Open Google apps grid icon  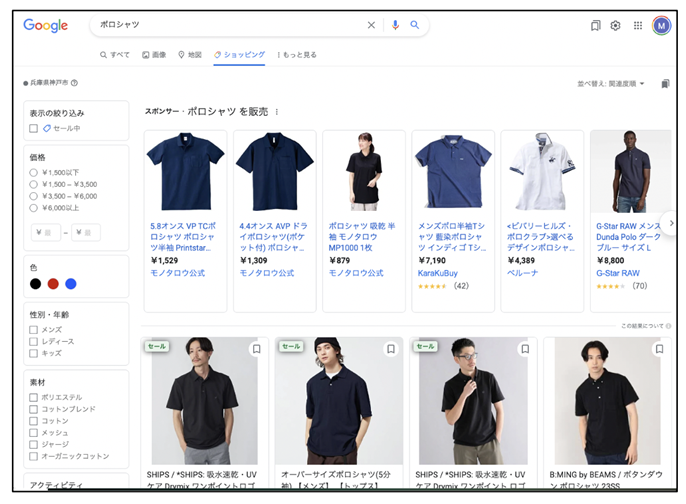pos(638,26)
